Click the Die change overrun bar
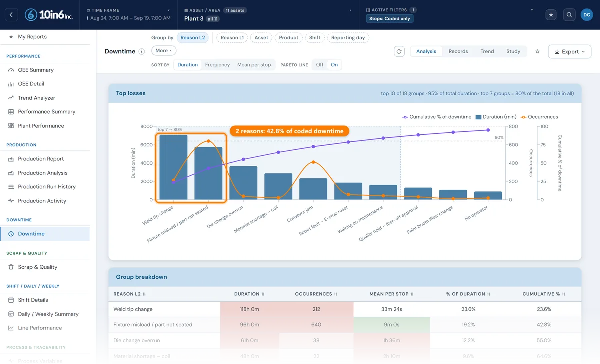The image size is (600, 364). [243, 183]
